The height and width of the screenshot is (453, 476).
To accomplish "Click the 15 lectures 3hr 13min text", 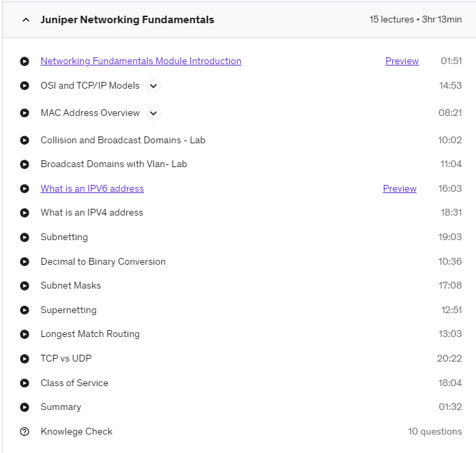I will point(415,19).
